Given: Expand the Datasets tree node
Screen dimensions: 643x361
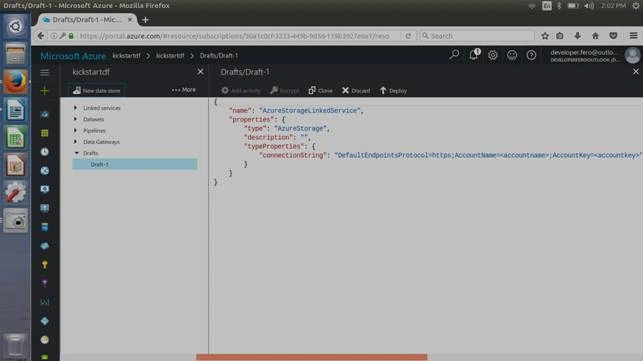Looking at the screenshot, I should 75,119.
